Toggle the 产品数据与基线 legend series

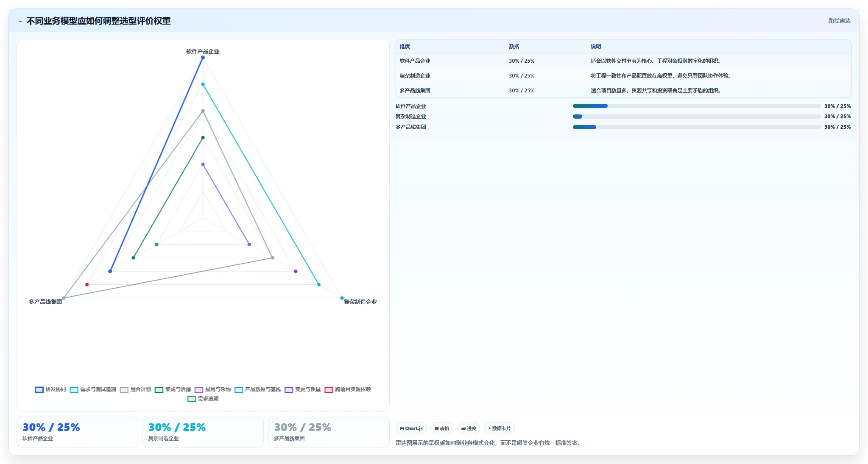point(257,389)
